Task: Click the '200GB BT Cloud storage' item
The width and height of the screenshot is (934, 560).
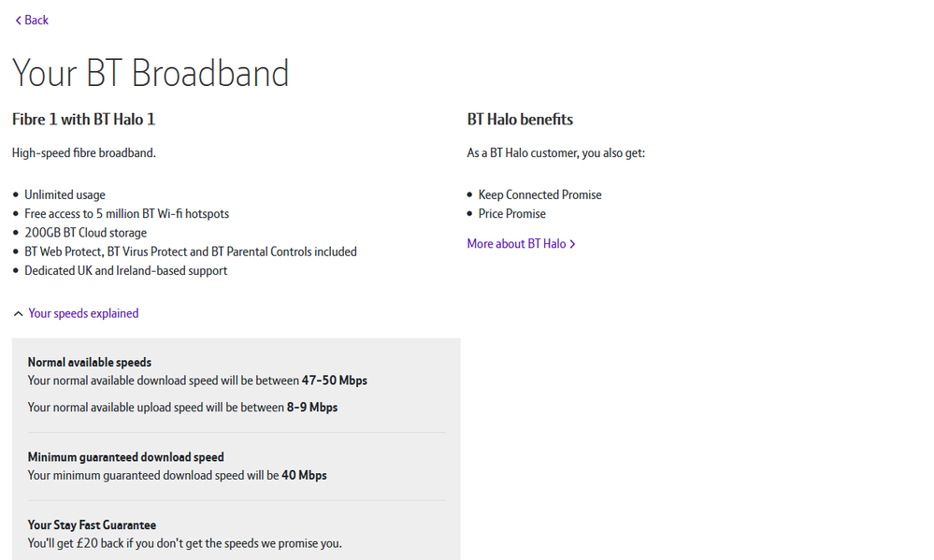Action: coord(85,233)
